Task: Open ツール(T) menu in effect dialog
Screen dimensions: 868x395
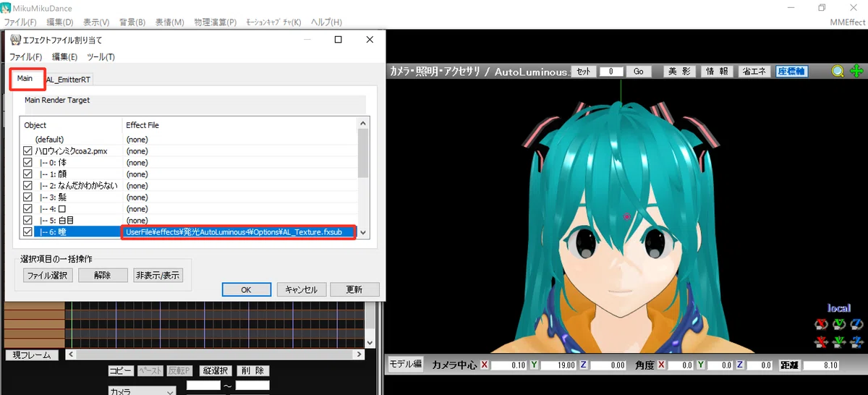Action: click(x=101, y=57)
